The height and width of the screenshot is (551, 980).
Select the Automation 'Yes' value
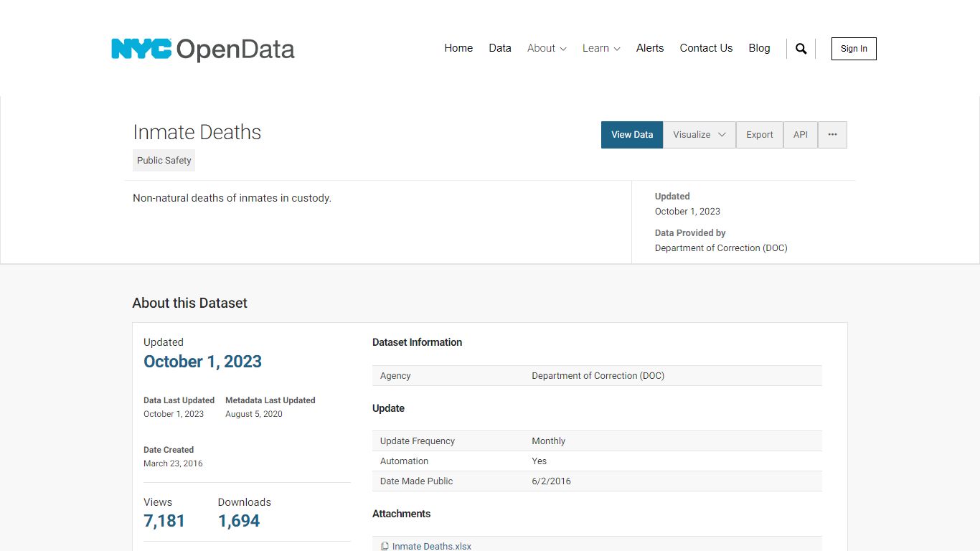[539, 461]
